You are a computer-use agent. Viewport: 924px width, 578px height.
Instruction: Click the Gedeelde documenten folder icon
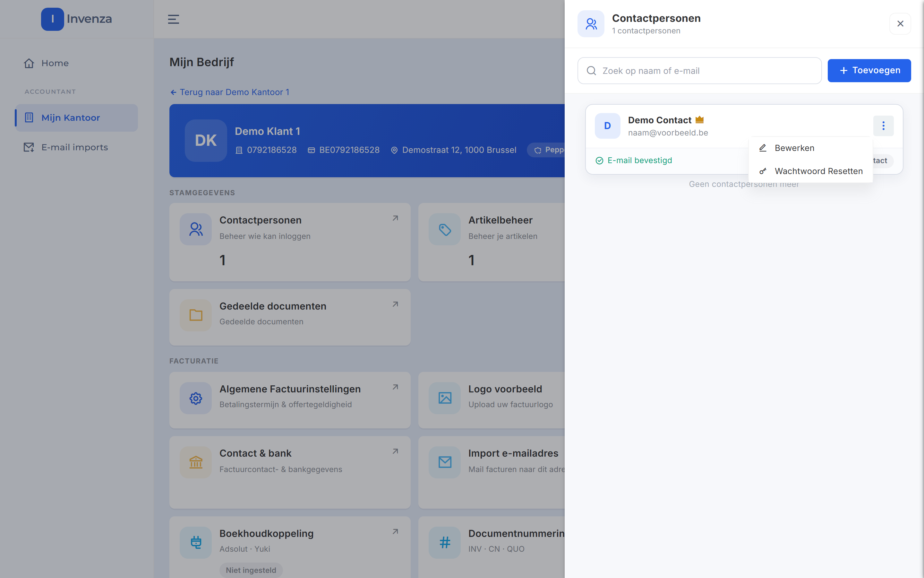[x=196, y=315]
